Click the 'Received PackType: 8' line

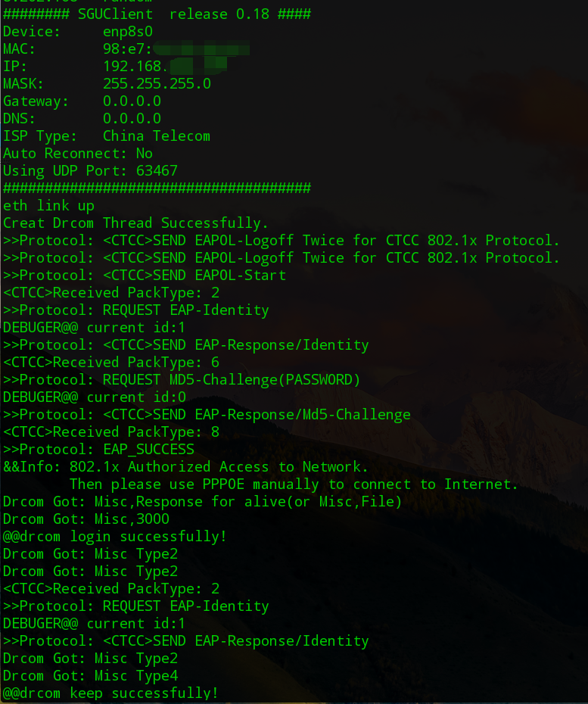(111, 432)
